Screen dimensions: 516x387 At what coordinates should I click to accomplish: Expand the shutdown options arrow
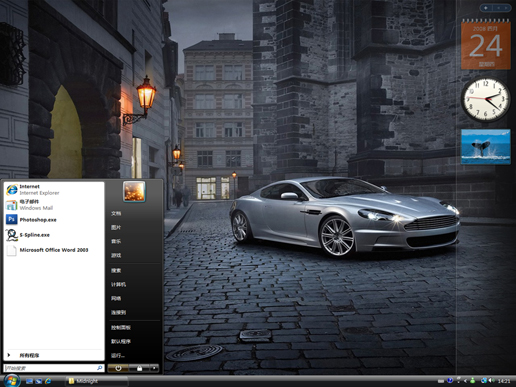[x=154, y=368]
